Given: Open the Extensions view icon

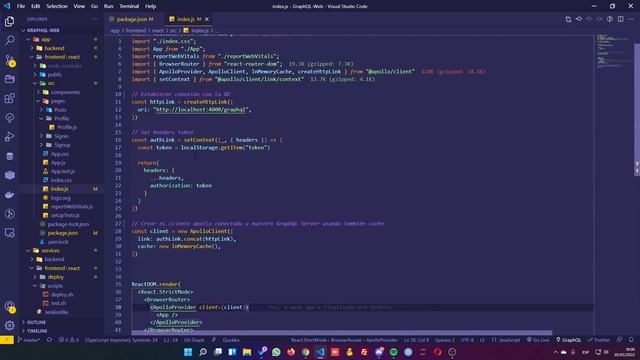Looking at the screenshot, I should pyautogui.click(x=9, y=98).
